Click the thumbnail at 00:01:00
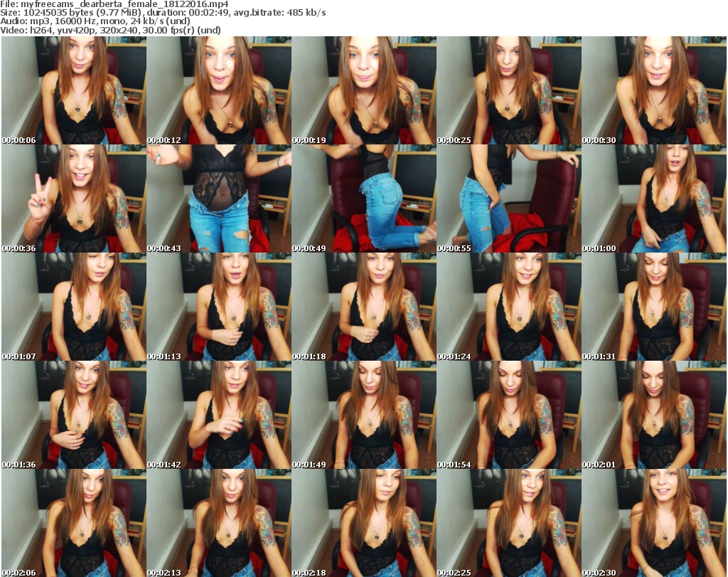The height and width of the screenshot is (577, 728). [654, 198]
